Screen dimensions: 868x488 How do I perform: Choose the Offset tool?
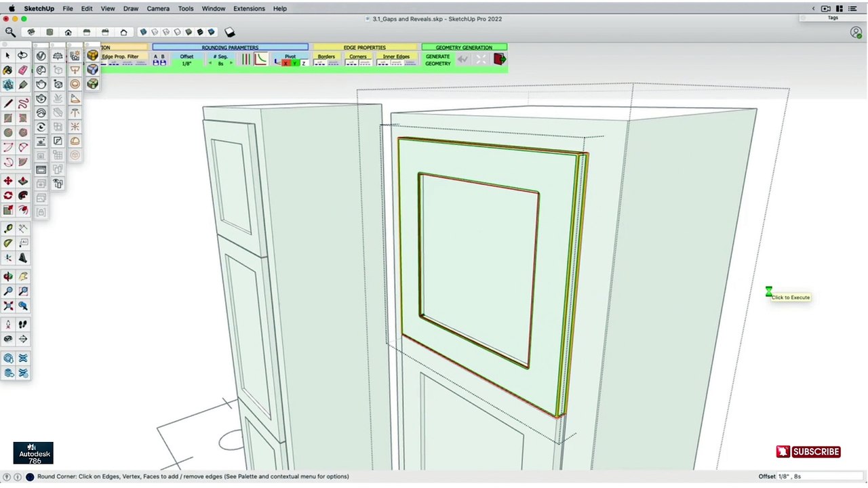[22, 209]
